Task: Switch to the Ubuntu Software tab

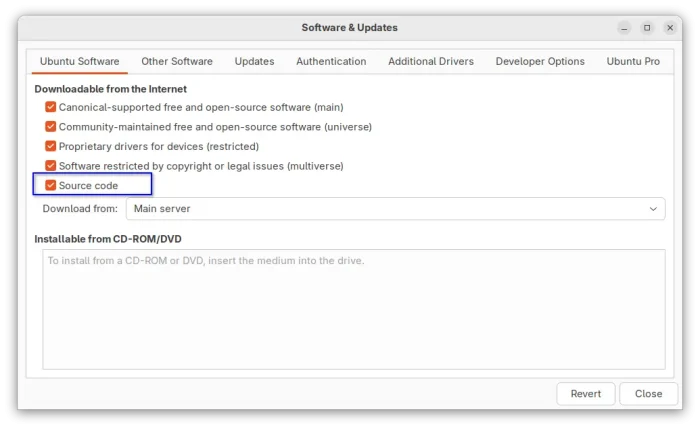Action: (x=79, y=62)
